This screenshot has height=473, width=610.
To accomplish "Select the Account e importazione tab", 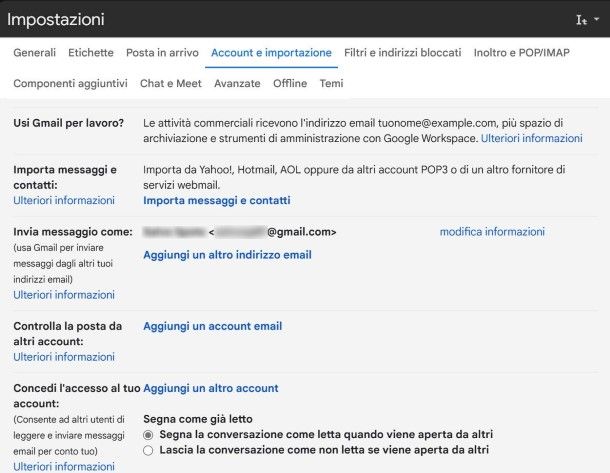I will click(x=271, y=53).
